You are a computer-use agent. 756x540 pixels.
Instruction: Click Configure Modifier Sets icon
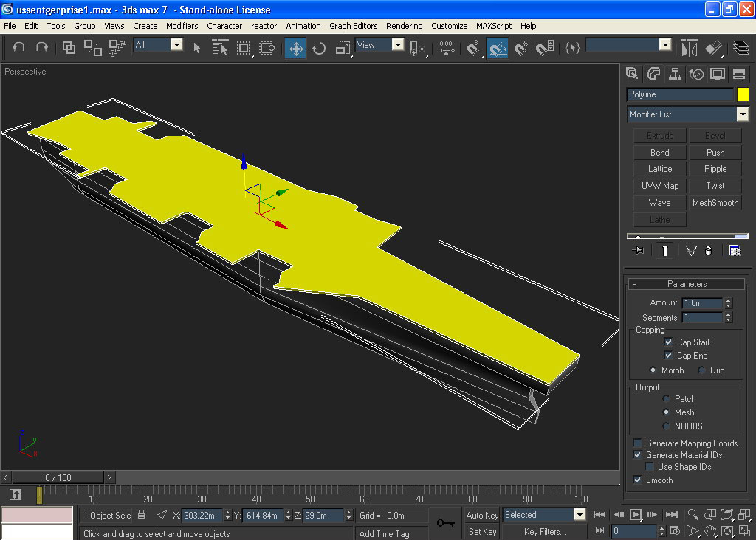click(735, 251)
